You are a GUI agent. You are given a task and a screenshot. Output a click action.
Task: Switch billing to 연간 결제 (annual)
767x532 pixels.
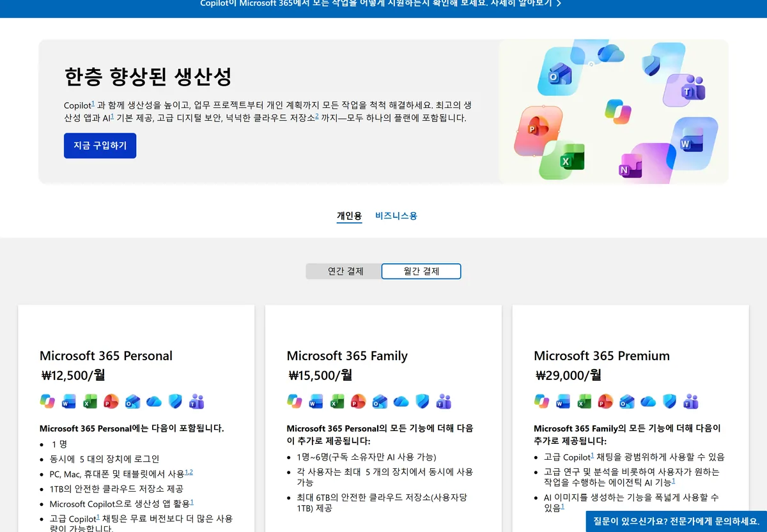pos(345,271)
